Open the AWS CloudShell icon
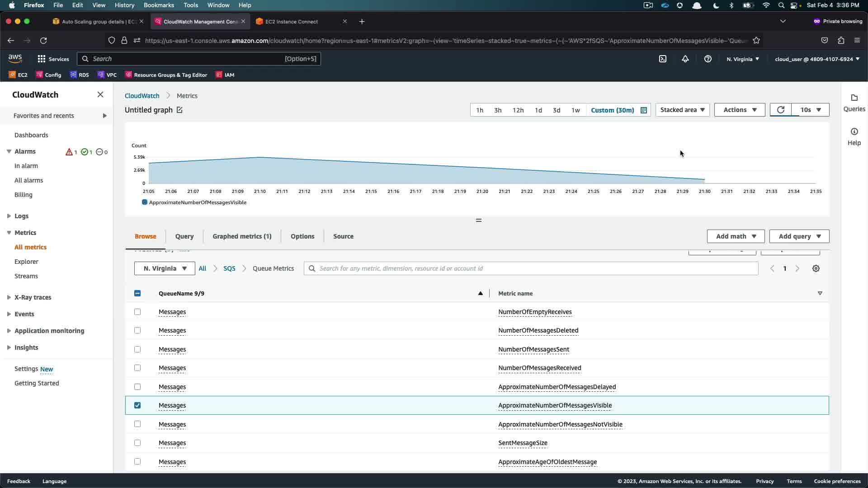The height and width of the screenshot is (488, 868). coord(663,59)
